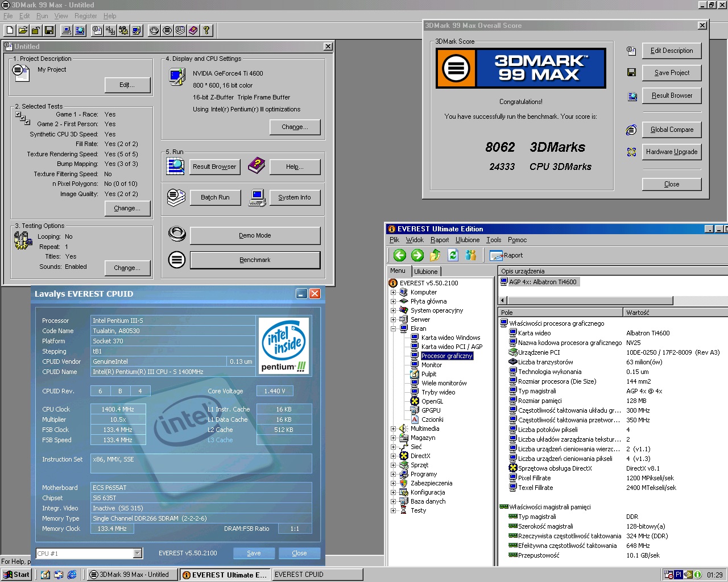Viewport: 728px width, 582px height.
Task: Click the Edit Description page icon
Action: coord(631,51)
